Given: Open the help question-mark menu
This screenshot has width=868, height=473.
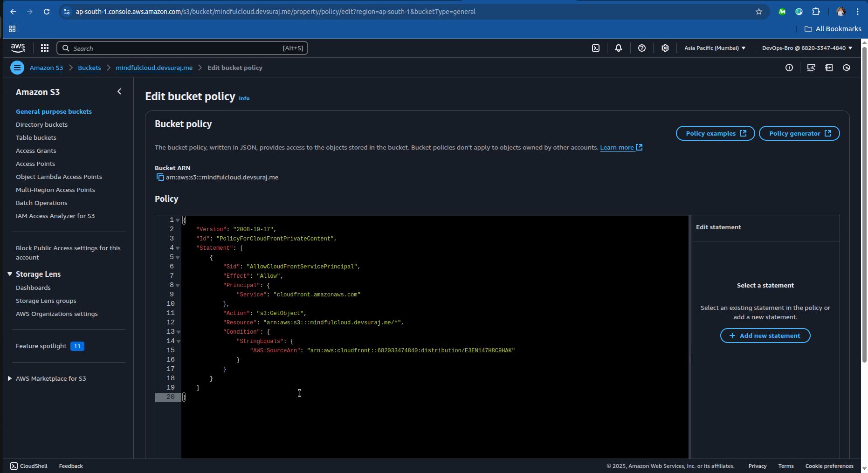Looking at the screenshot, I should [x=642, y=48].
